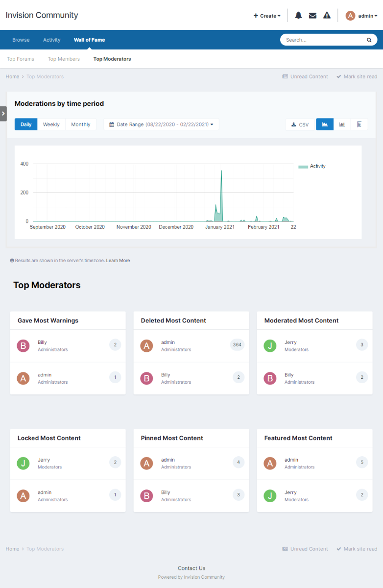Click the search magnifier icon
Viewport: 383px width, 588px height.
point(369,40)
